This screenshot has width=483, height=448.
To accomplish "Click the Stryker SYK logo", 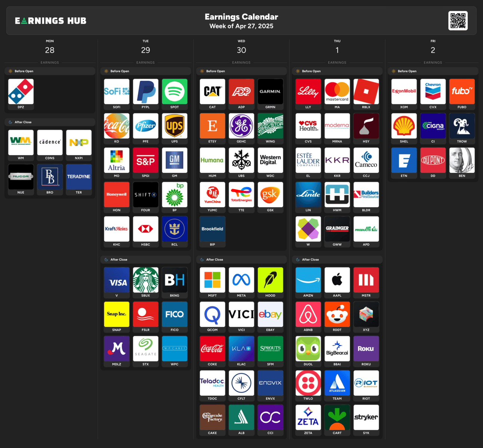I will pos(366,417).
